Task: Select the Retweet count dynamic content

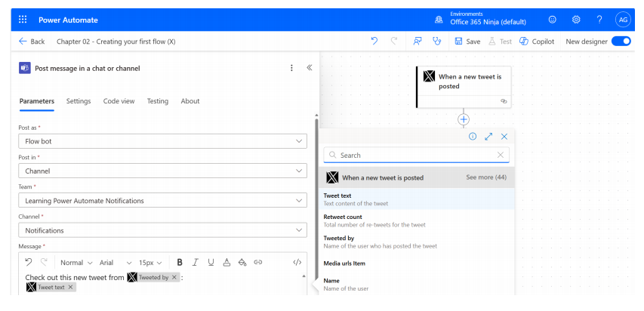Action: click(417, 220)
